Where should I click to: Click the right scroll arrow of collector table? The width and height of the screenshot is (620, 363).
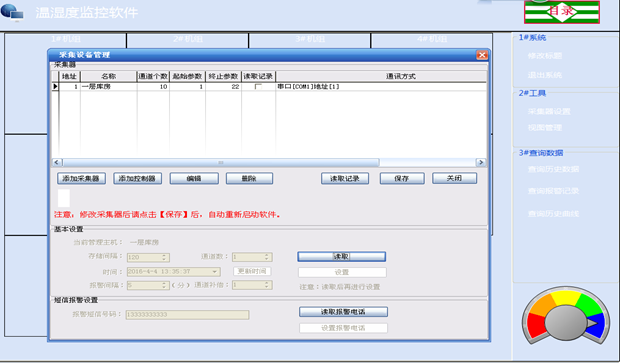coord(481,163)
